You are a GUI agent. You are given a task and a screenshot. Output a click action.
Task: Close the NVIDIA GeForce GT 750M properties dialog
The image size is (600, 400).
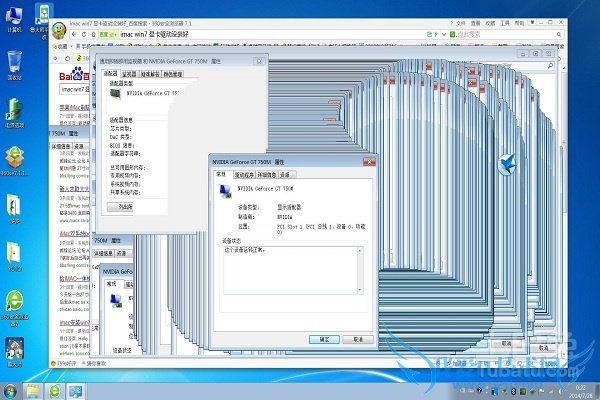pyautogui.click(x=369, y=162)
